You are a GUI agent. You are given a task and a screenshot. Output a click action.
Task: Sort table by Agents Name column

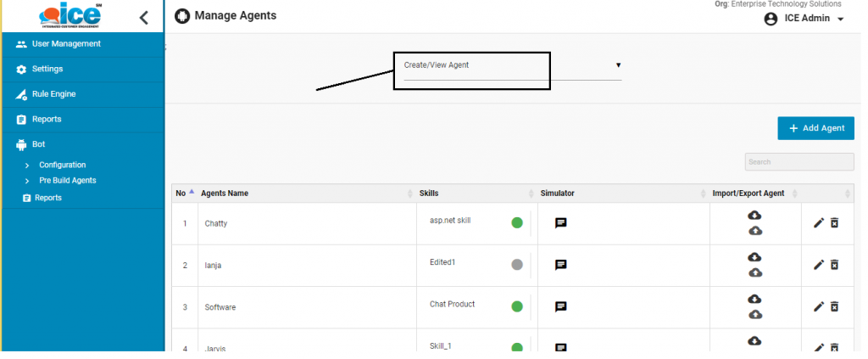point(225,194)
